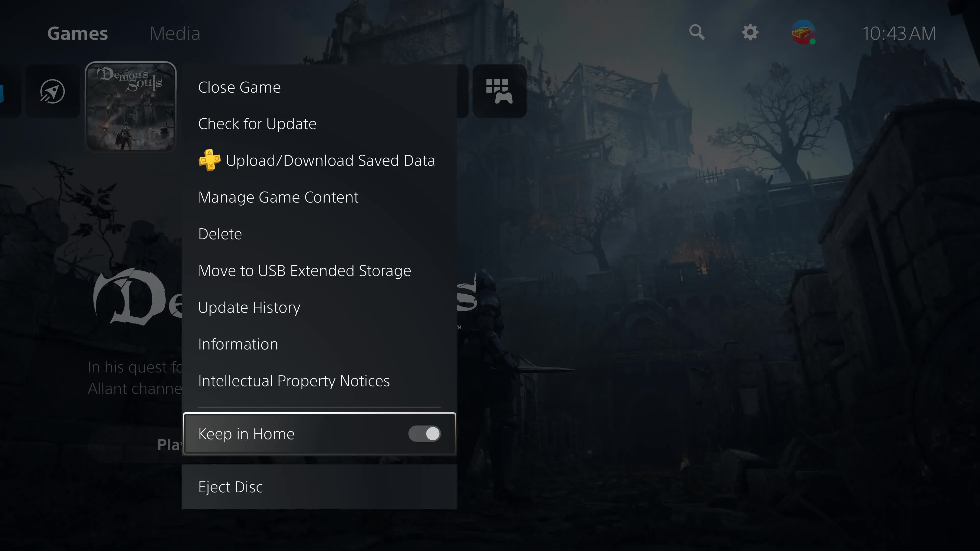
Task: Open the Search function
Action: tap(697, 32)
